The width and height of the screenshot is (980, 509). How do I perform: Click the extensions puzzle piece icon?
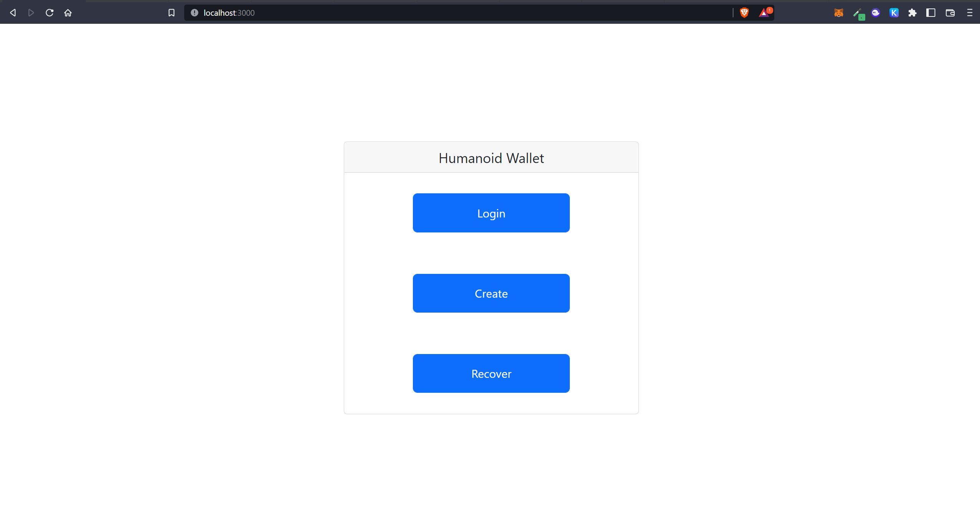pyautogui.click(x=912, y=12)
